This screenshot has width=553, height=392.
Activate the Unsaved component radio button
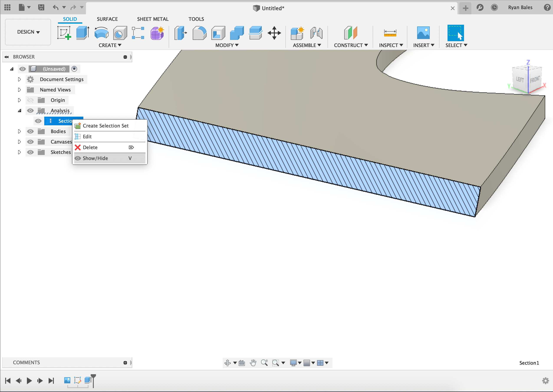74,69
